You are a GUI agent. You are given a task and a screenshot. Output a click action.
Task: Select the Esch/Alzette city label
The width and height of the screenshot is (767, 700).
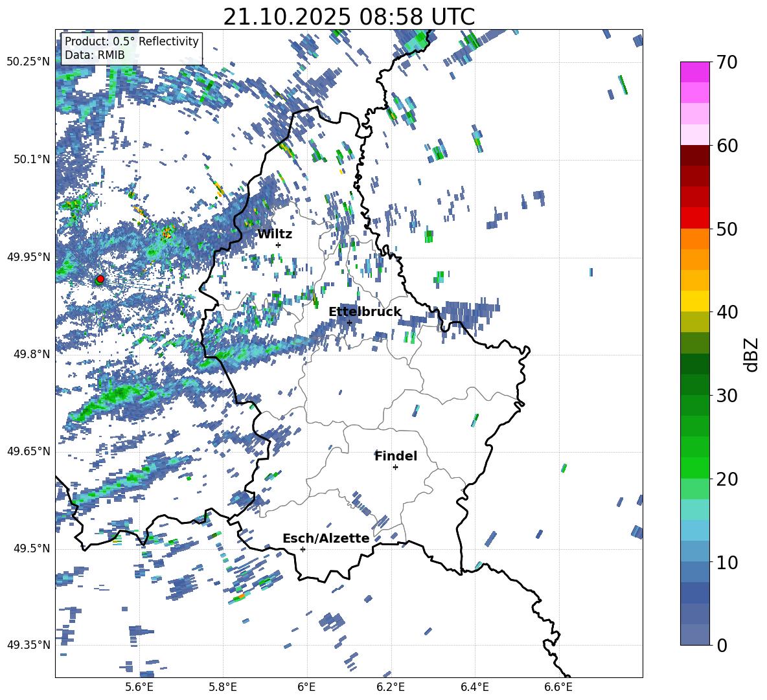[326, 539]
